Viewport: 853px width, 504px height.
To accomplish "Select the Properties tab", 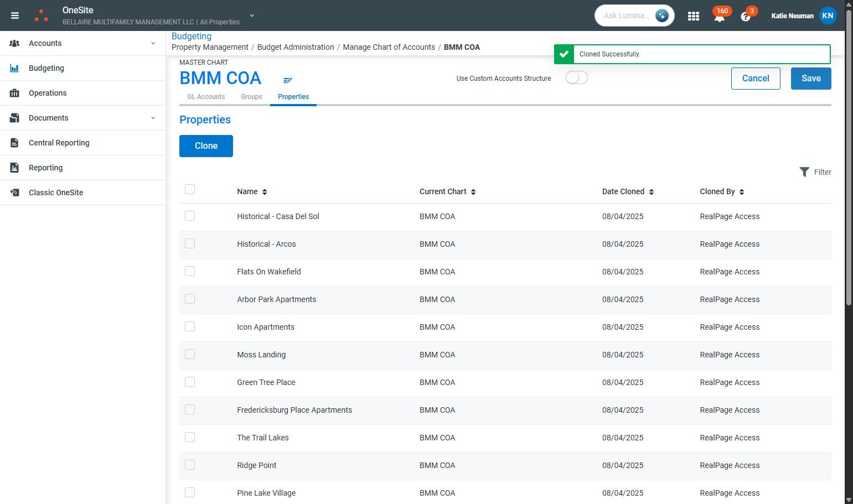I will 293,97.
